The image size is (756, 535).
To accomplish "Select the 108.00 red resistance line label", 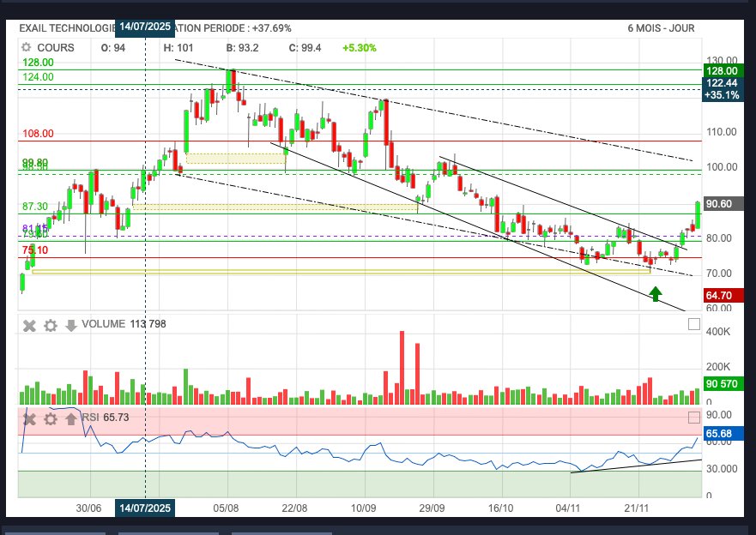I will (38, 134).
